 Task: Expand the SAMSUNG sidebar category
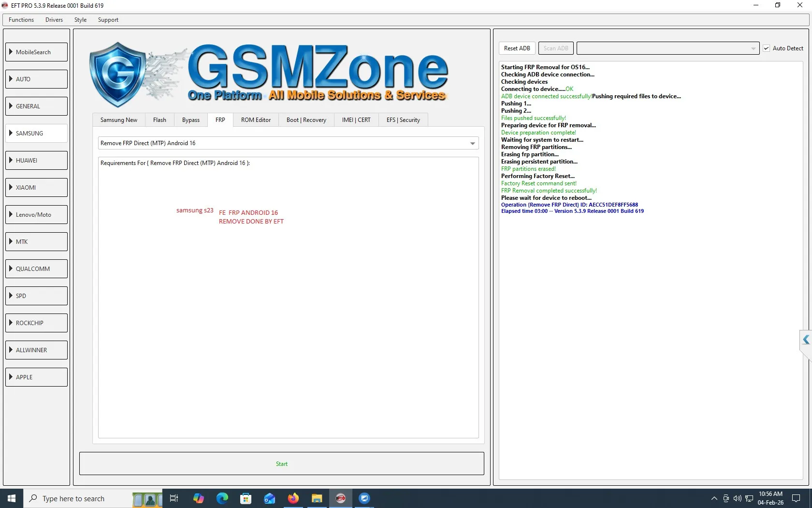pyautogui.click(x=37, y=134)
